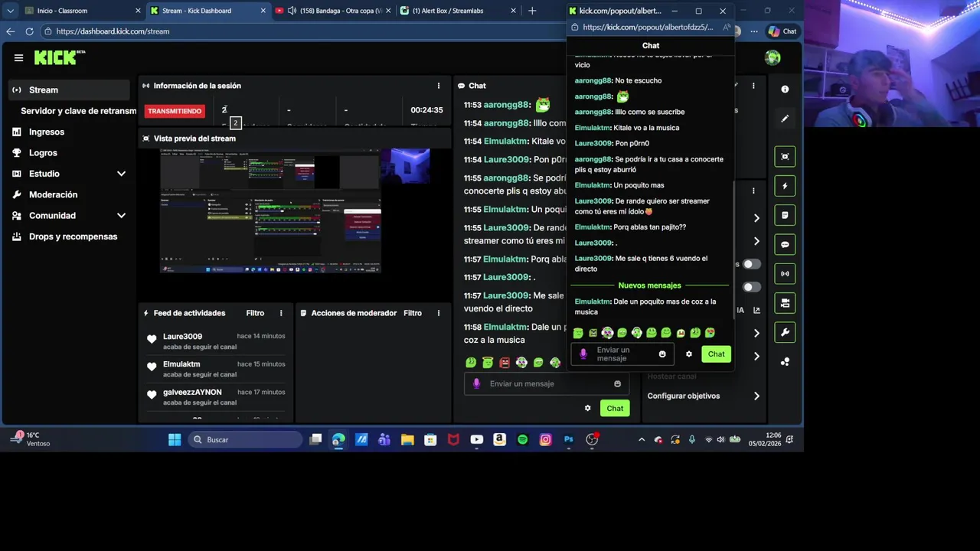The height and width of the screenshot is (551, 980).
Task: Click username galveezzAYNON in activity feed
Action: (192, 392)
